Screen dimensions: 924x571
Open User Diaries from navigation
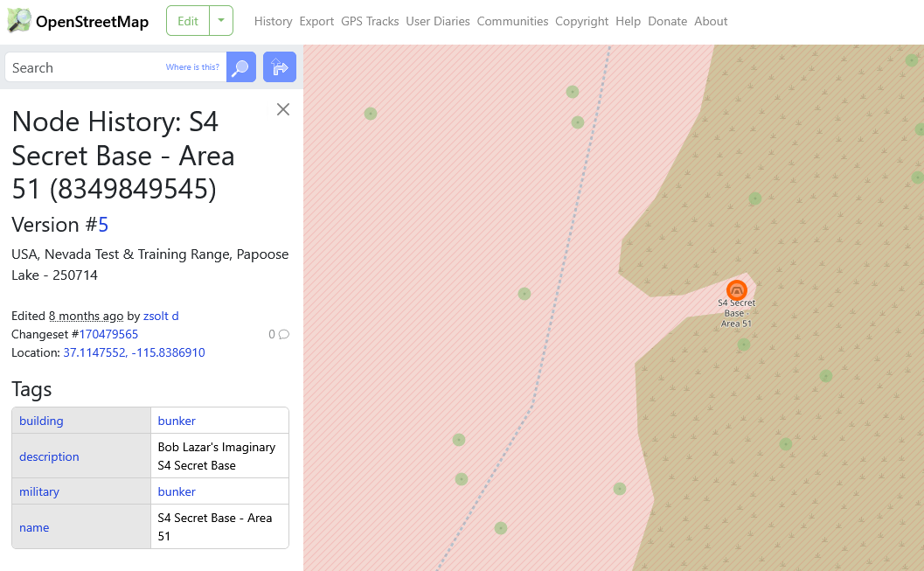[438, 21]
